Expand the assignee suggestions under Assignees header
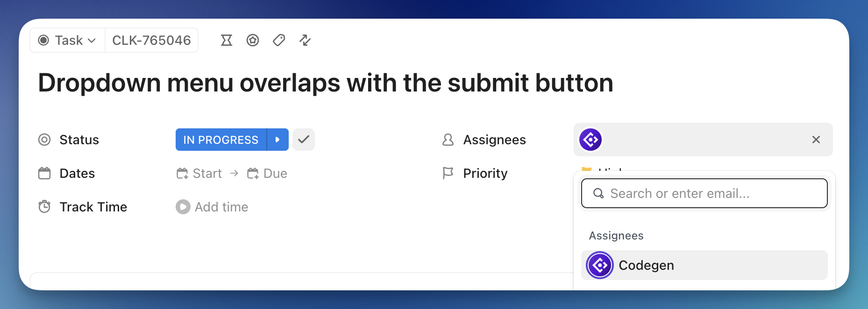Image resolution: width=868 pixels, height=309 pixels. pyautogui.click(x=616, y=236)
